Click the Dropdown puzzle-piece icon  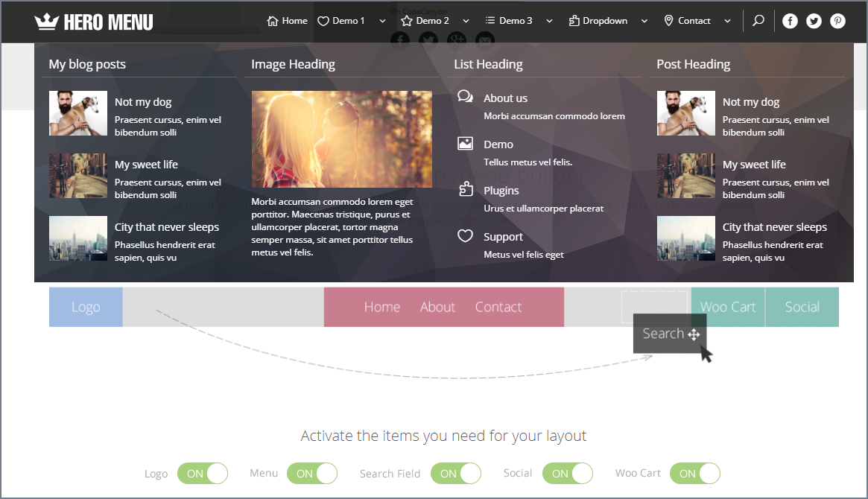(574, 20)
